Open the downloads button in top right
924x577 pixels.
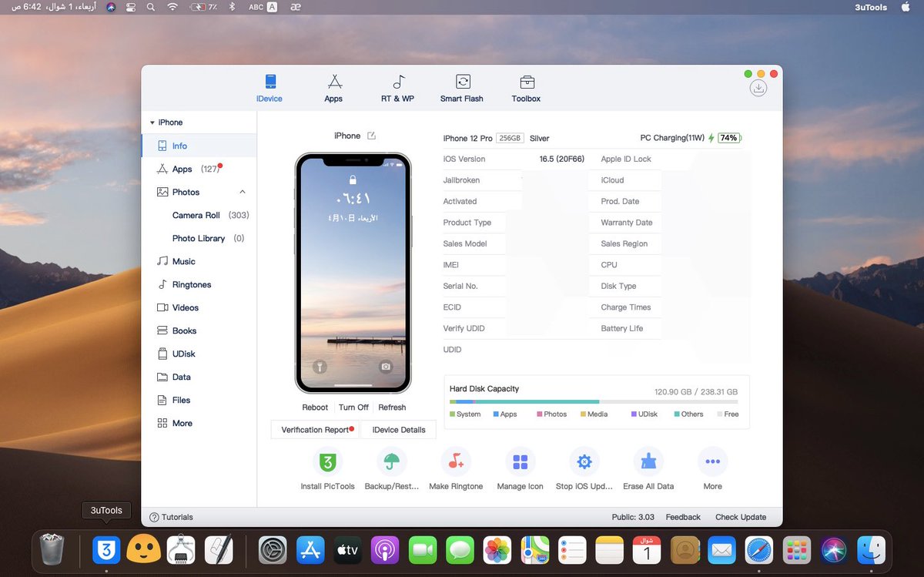(x=758, y=88)
